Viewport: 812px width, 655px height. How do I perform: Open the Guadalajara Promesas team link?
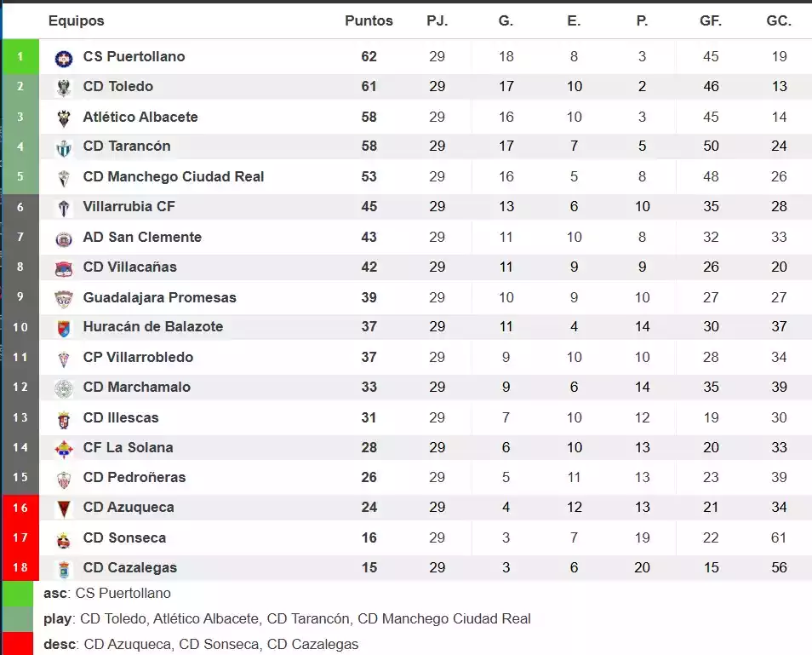pos(159,297)
